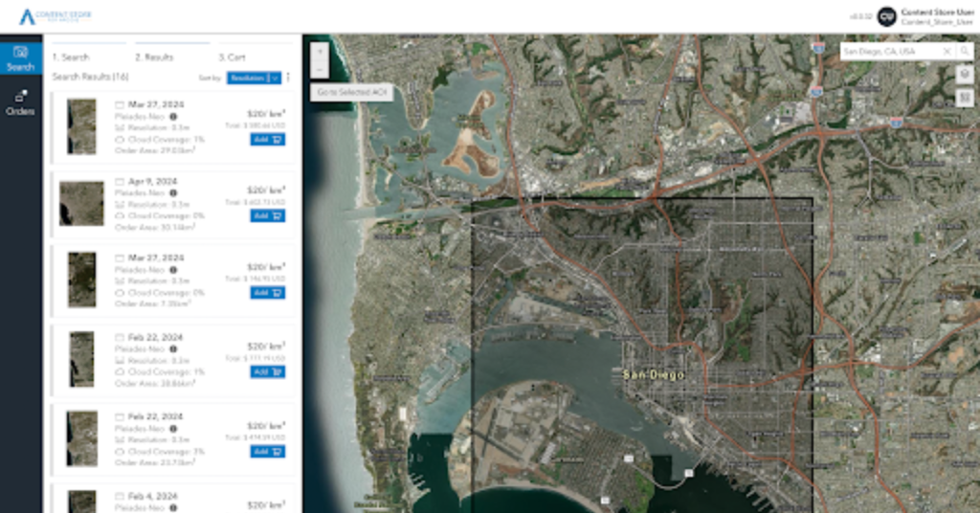Go to the 3. Cart step tab
This screenshot has height=513, width=980.
click(x=233, y=57)
